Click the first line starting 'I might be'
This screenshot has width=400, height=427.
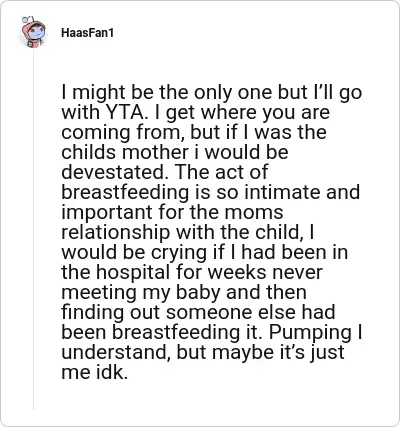pos(211,92)
